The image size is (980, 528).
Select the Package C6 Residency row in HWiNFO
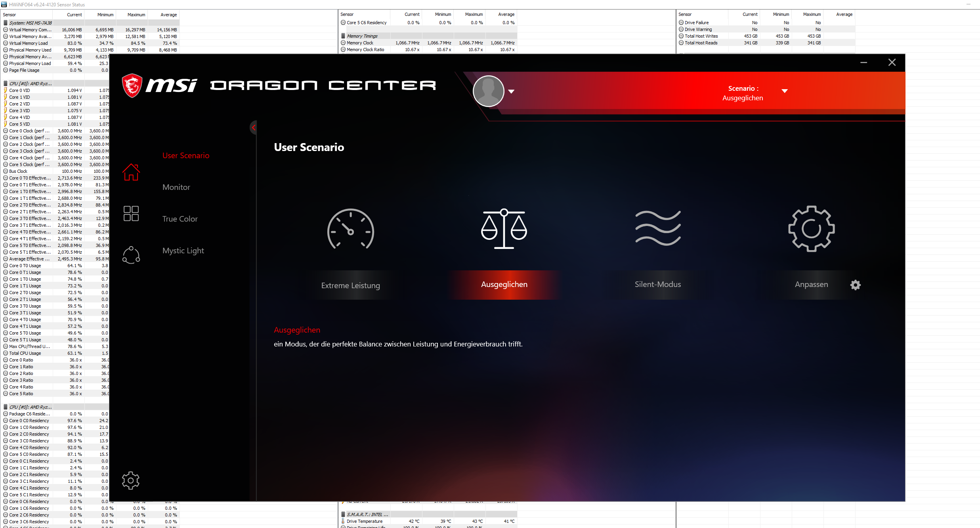pos(55,414)
